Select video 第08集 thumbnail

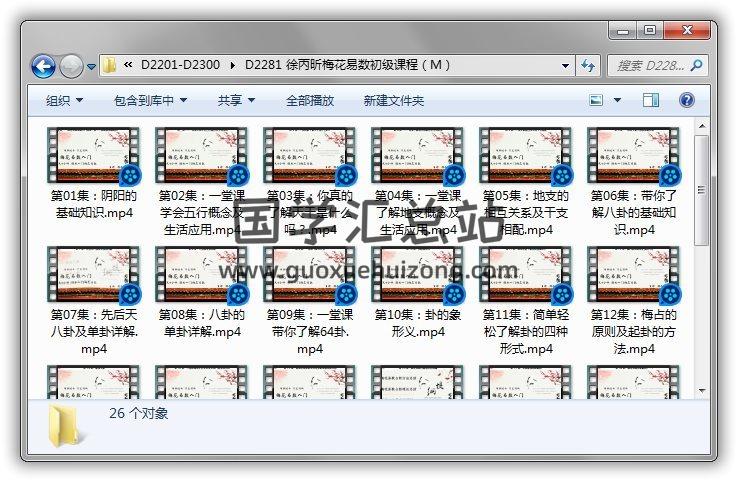(x=201, y=275)
